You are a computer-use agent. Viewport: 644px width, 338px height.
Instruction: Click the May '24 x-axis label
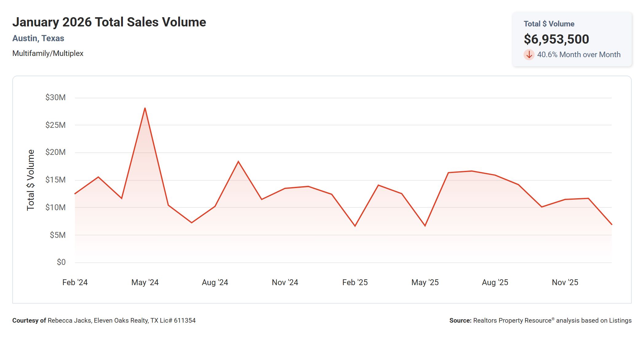pyautogui.click(x=145, y=282)
